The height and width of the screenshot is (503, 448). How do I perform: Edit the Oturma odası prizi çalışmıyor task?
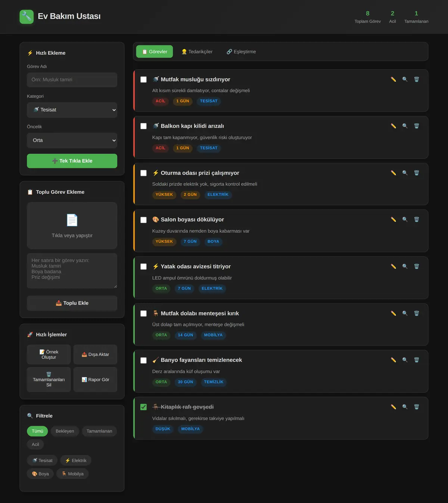[x=393, y=173]
